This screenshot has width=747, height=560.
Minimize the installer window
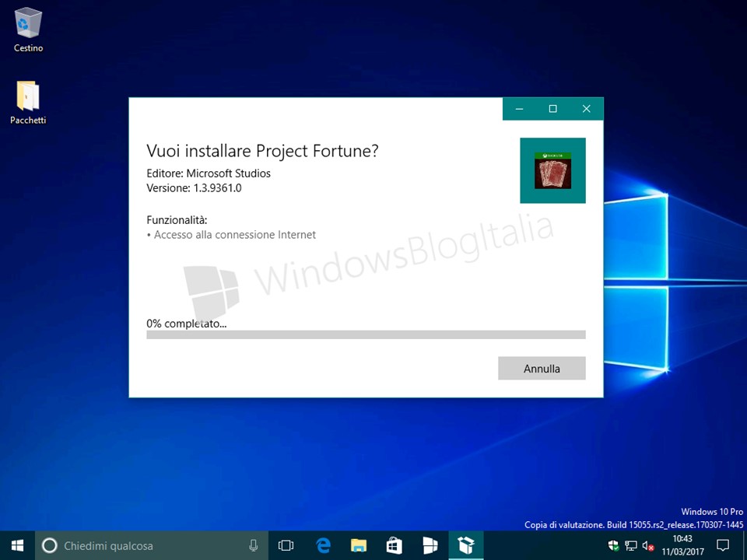[519, 109]
